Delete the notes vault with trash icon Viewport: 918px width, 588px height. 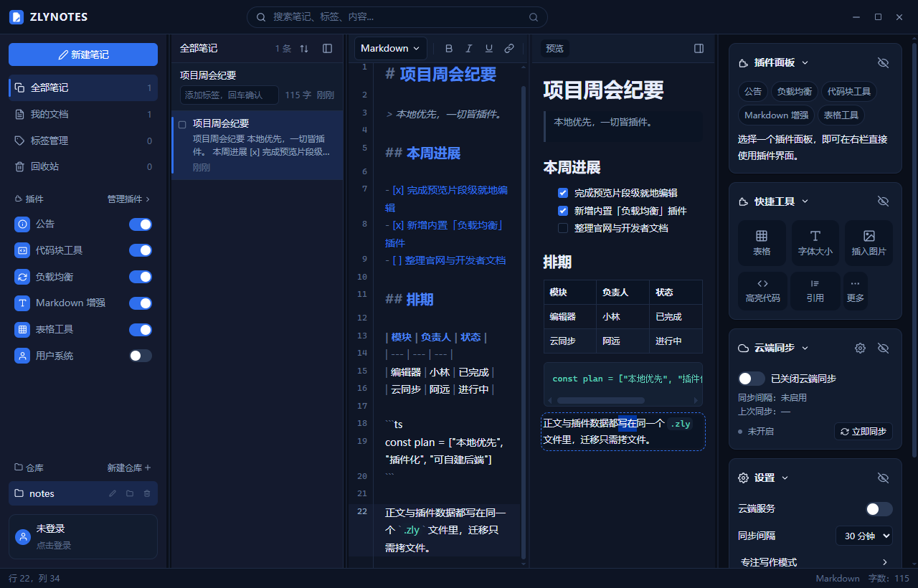click(x=147, y=493)
